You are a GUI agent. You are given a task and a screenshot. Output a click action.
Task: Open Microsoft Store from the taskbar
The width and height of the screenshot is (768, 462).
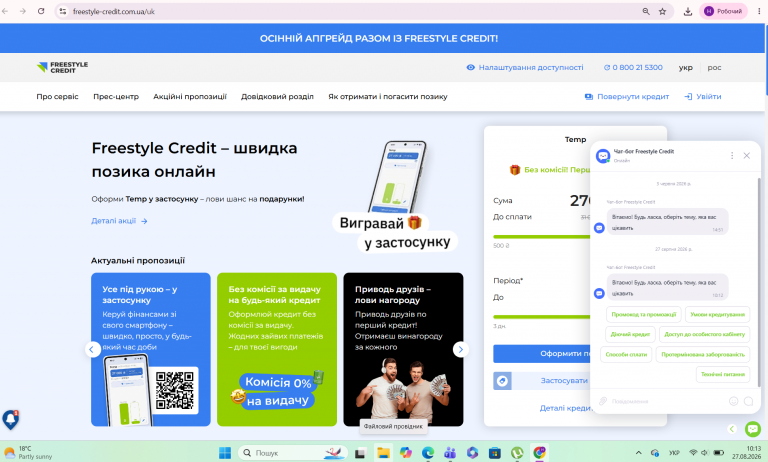(x=495, y=453)
